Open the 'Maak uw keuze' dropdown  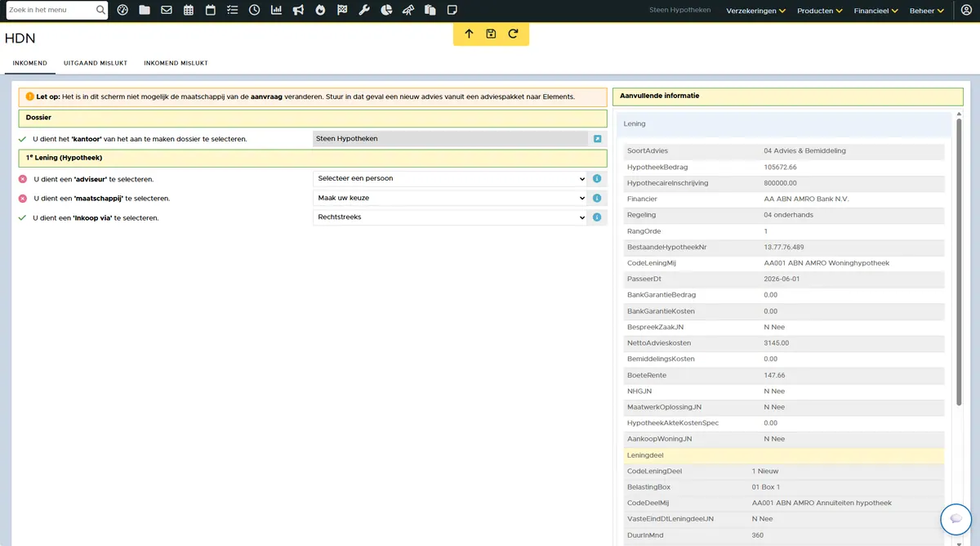coord(450,198)
